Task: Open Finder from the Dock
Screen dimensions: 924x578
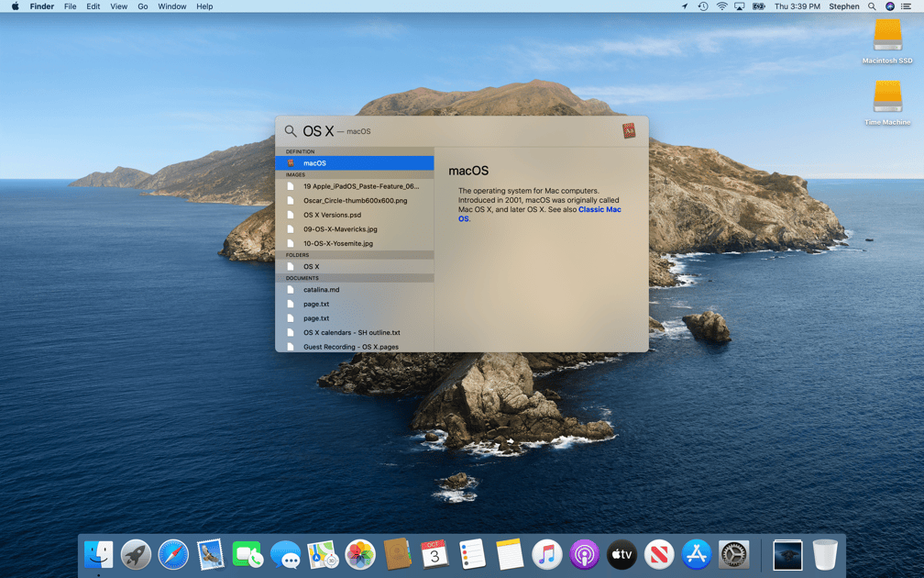Action: coord(98,554)
